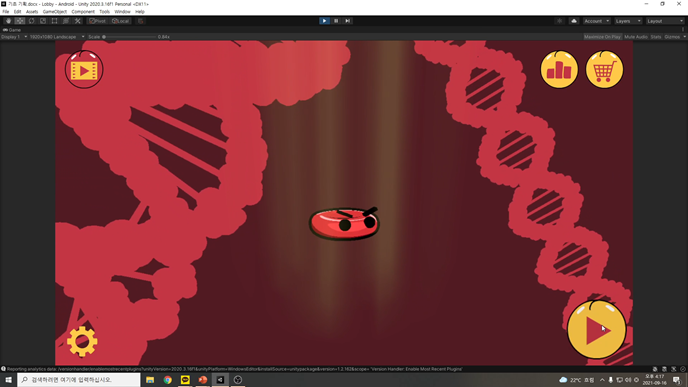The width and height of the screenshot is (688, 387).
Task: Click the Scale slider handle
Action: [x=104, y=37]
